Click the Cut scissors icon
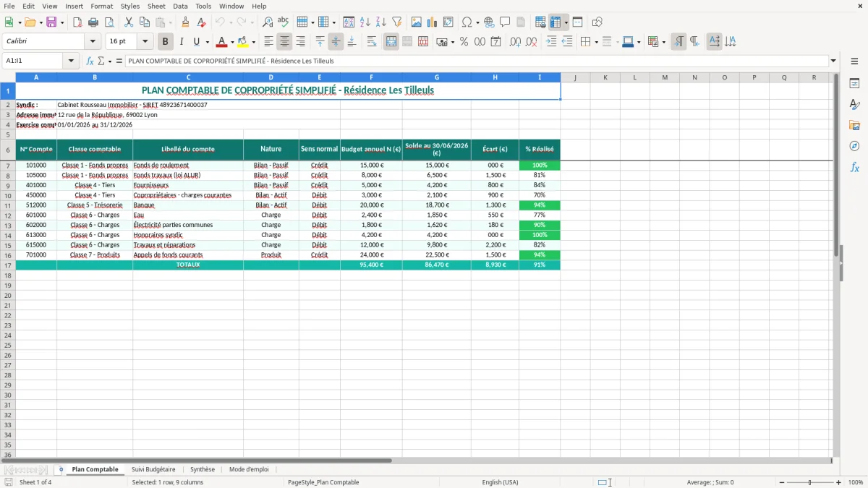868x488 pixels. (129, 22)
